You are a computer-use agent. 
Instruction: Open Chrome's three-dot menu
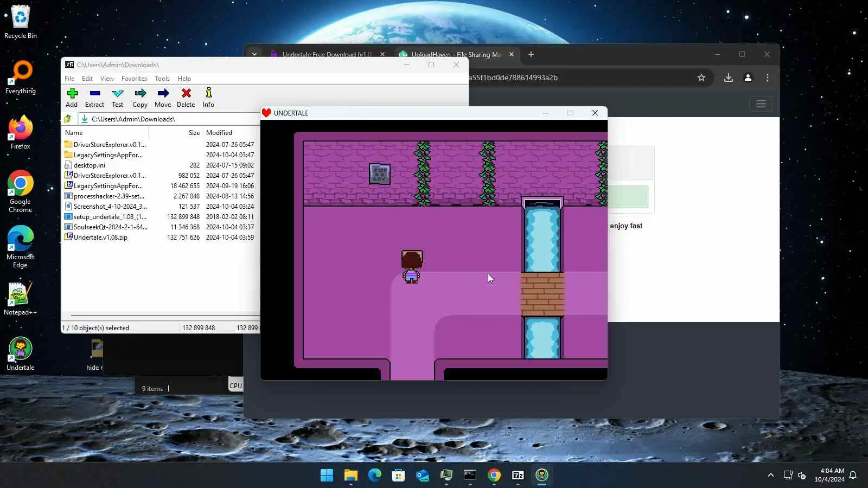768,78
